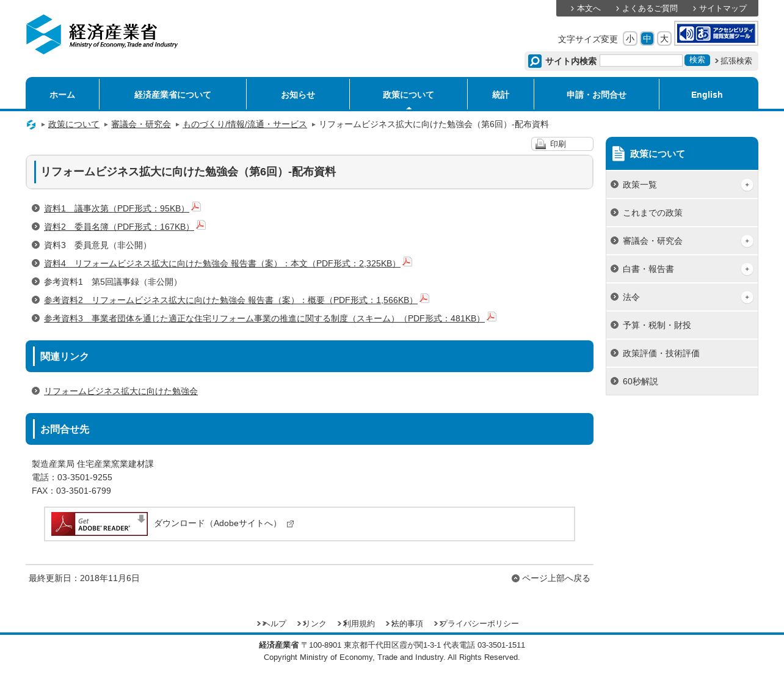The image size is (784, 688).
Task: Click ダウンロード（Adobeサイトへ） link
Action: pos(217,524)
